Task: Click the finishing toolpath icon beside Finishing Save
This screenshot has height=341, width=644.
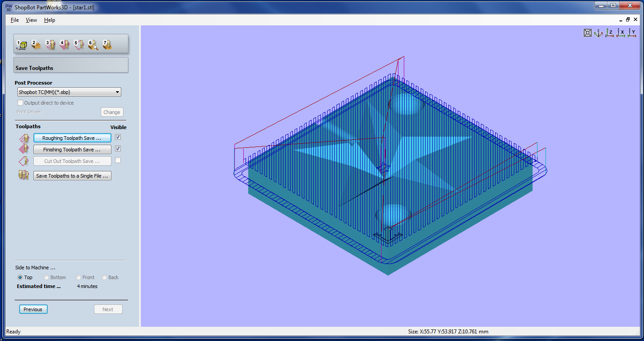Action: pyautogui.click(x=24, y=150)
